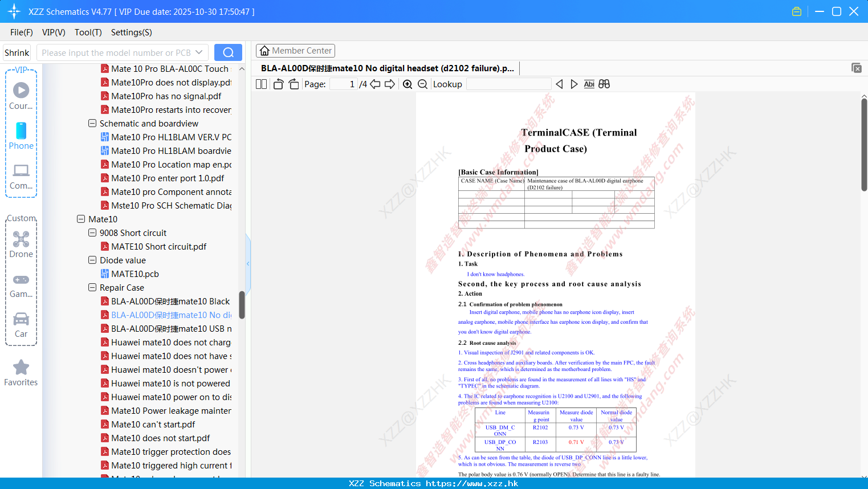This screenshot has width=868, height=489.
Task: Click the blue search button
Action: click(x=228, y=52)
